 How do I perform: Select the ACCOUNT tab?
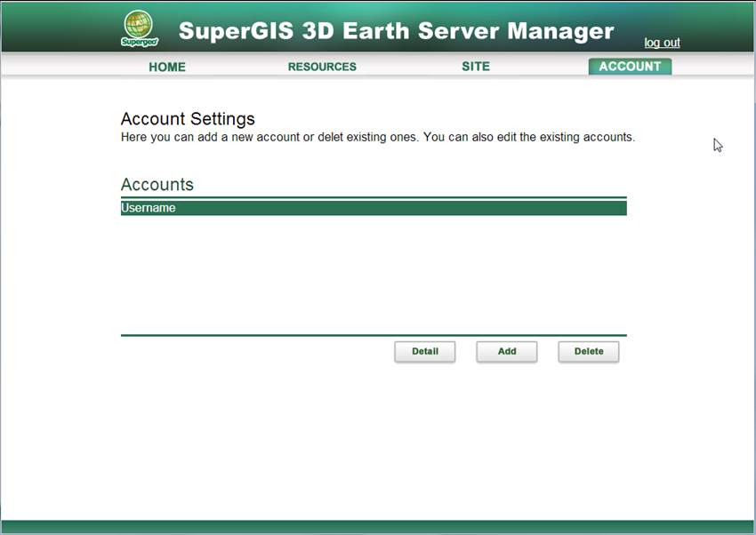[x=630, y=67]
